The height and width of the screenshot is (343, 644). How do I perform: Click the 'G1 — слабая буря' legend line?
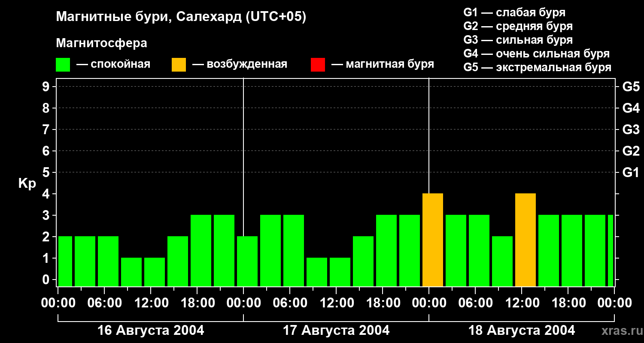(x=514, y=12)
